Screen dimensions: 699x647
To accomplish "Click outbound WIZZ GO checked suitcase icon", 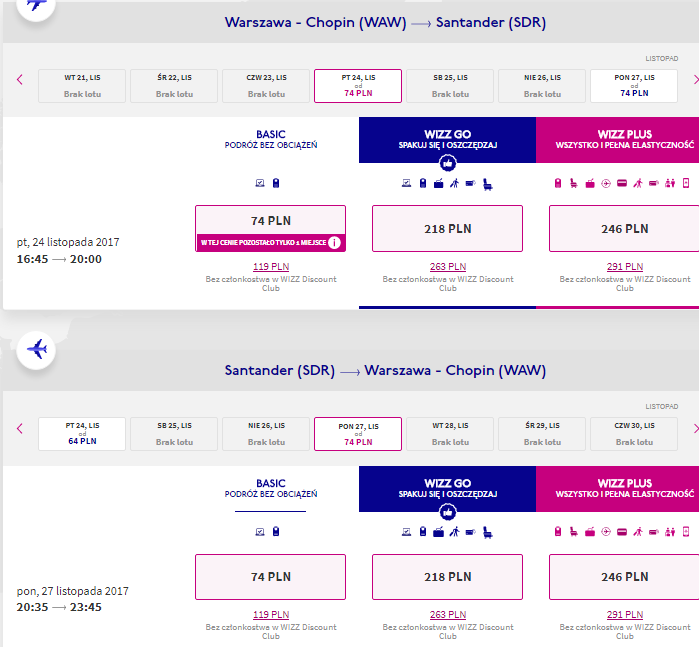I will point(439,183).
